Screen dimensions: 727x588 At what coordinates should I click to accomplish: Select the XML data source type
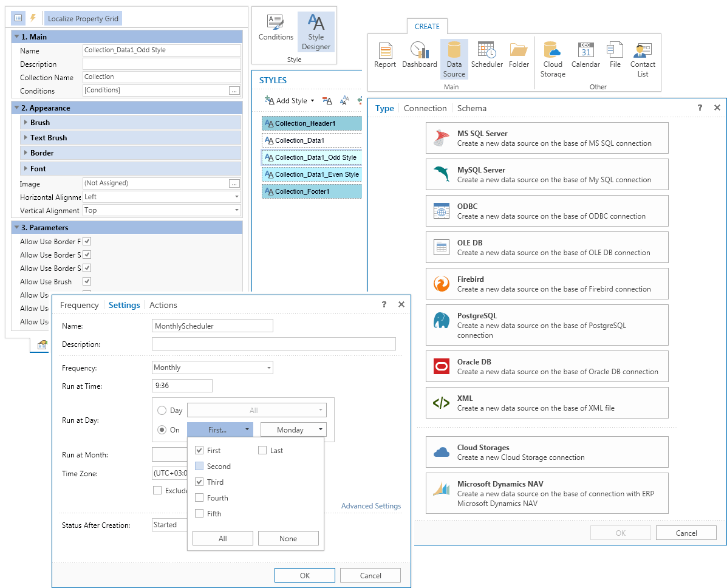[547, 403]
